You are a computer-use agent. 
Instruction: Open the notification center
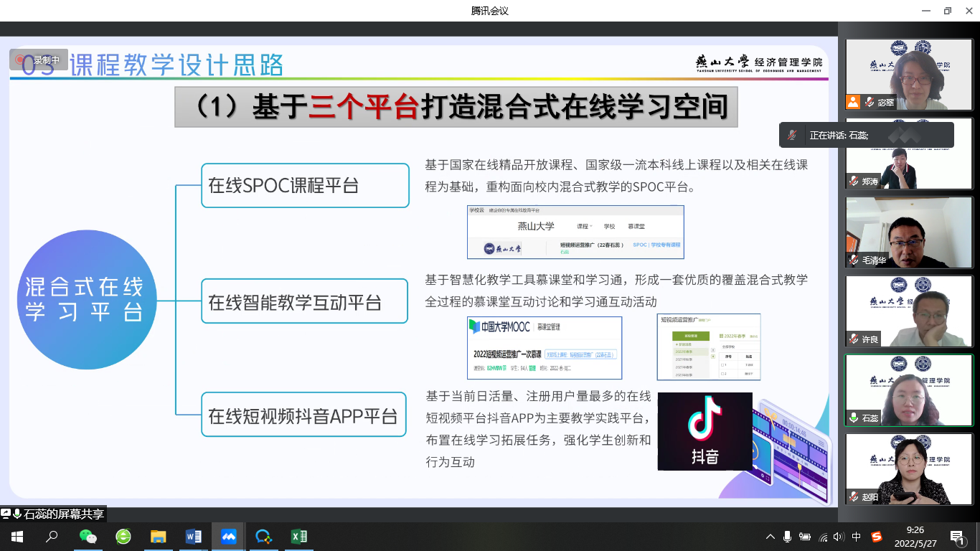tap(958, 537)
